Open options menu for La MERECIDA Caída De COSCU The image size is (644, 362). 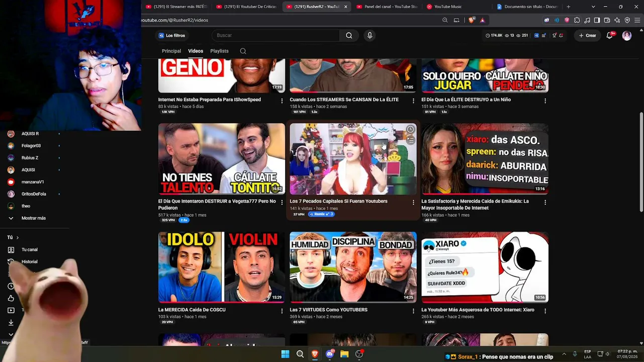click(x=282, y=311)
